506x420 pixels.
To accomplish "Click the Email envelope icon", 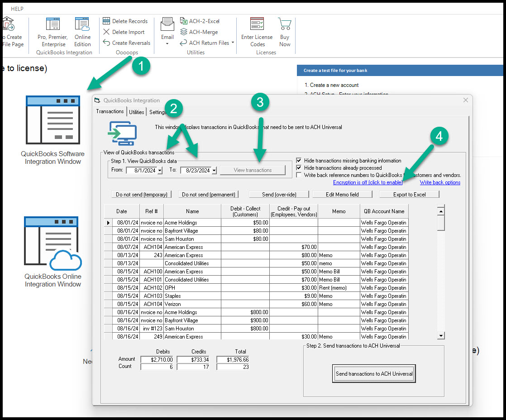I will 167,25.
